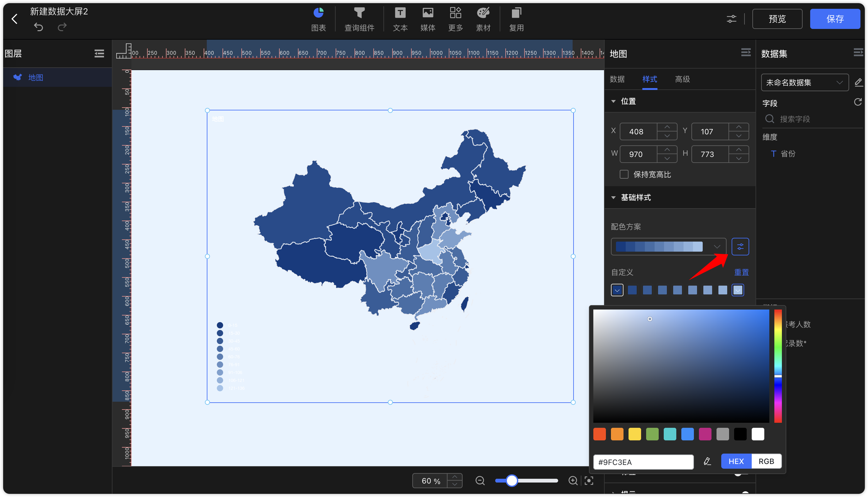Refresh the 字段 fields list
The height and width of the screenshot is (497, 868).
tap(858, 102)
